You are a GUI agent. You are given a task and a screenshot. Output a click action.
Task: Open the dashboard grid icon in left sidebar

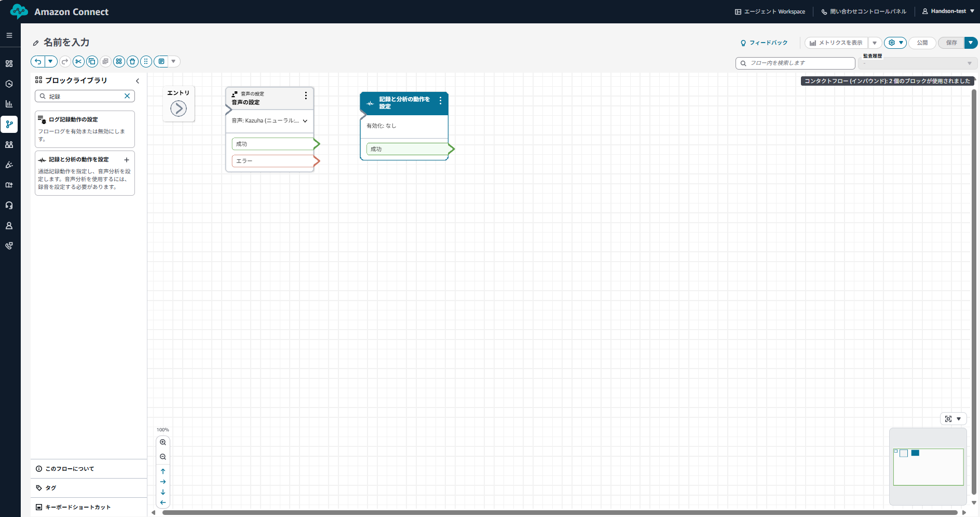coord(9,63)
